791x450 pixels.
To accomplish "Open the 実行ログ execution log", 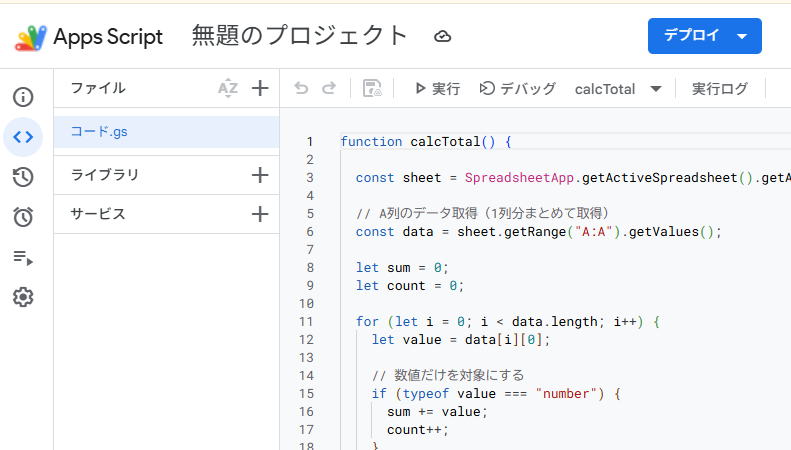I will pyautogui.click(x=720, y=89).
